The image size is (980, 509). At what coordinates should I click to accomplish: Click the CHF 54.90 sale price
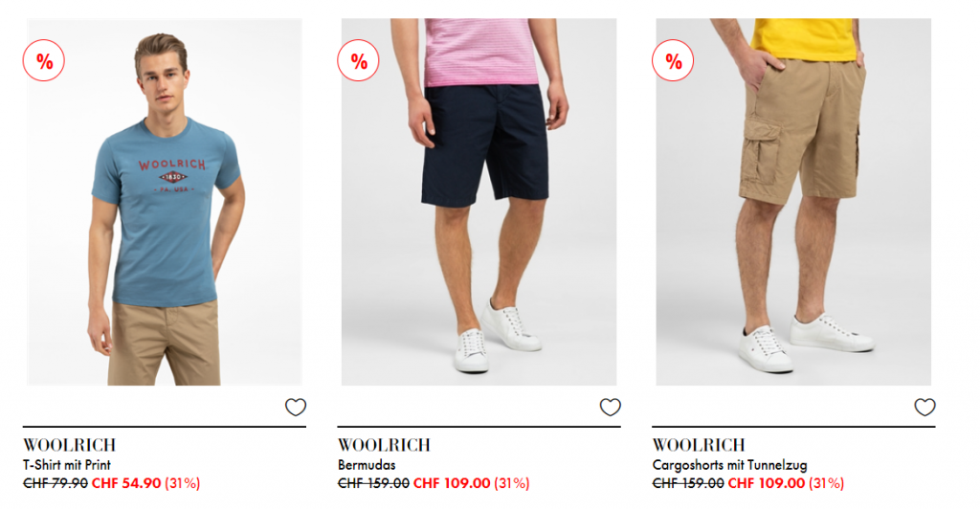click(126, 483)
